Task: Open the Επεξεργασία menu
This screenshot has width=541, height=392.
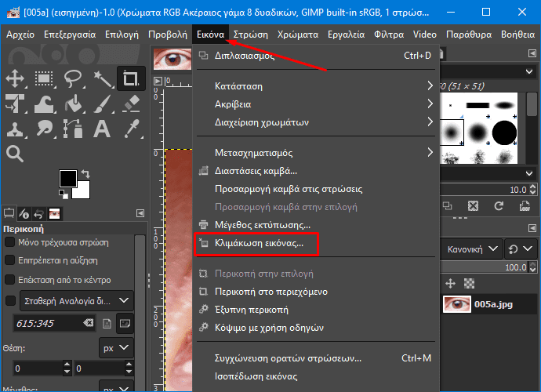Action: point(70,34)
